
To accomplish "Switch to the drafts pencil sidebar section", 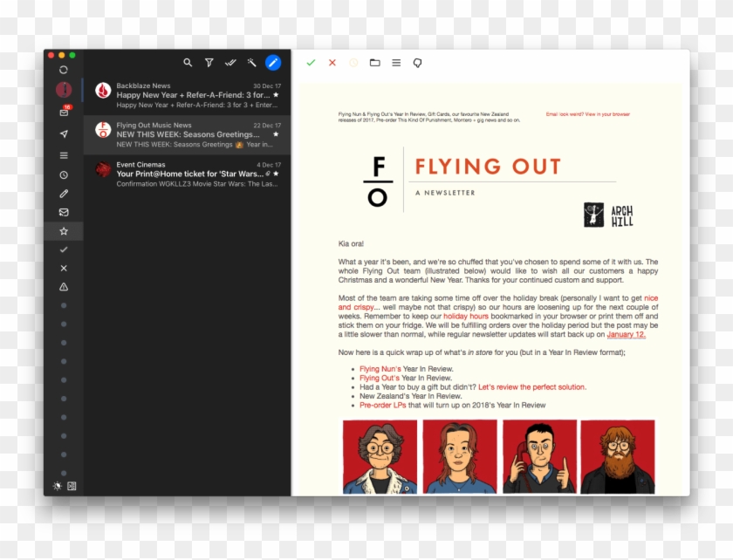I will 63,194.
